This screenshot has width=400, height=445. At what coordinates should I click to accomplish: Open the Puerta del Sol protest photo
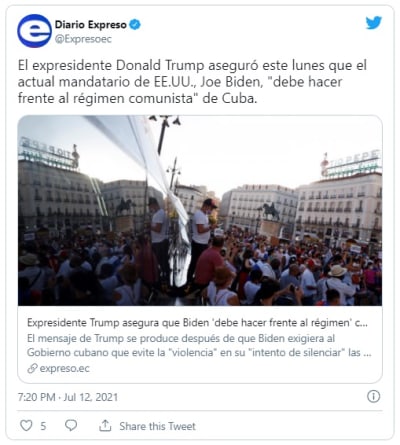[x=200, y=210]
